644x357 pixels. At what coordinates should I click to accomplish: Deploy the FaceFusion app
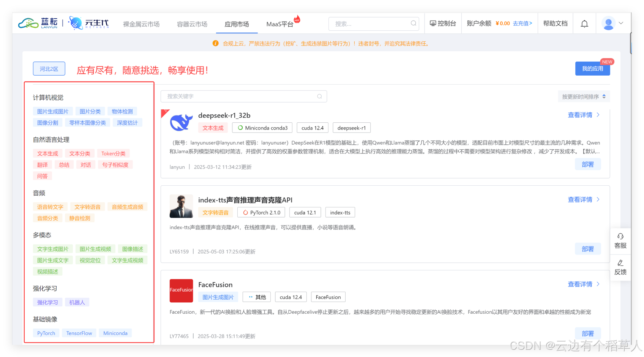[587, 333]
